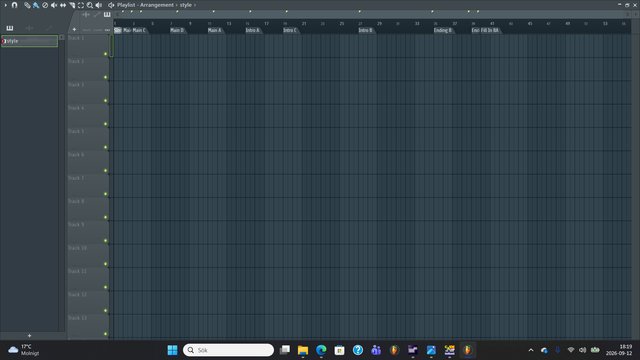Choose the Select dashed-square tool
640x360 pixels.
[81, 5]
